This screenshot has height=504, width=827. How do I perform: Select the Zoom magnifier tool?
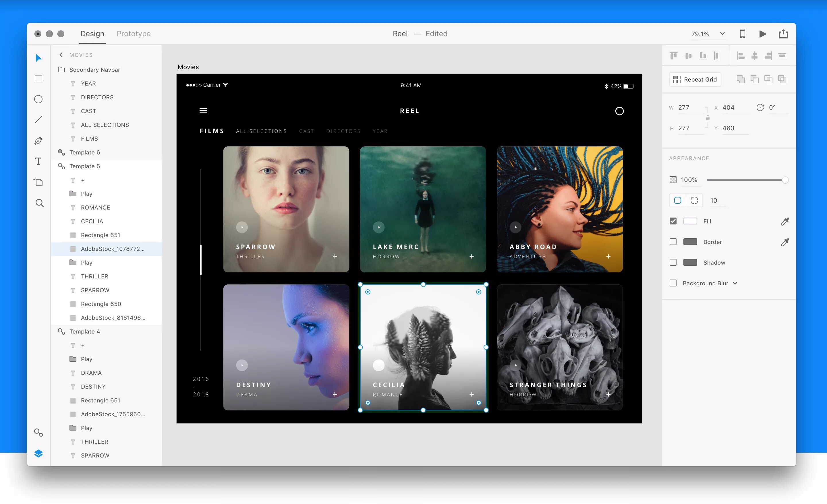[39, 203]
